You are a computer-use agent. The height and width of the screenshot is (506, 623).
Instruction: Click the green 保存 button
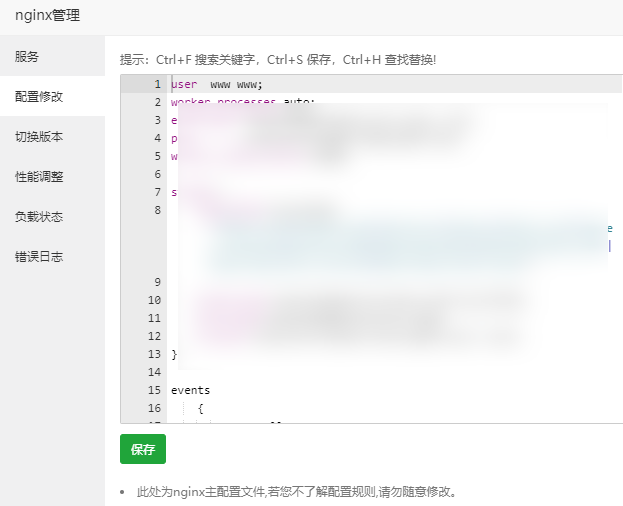143,449
